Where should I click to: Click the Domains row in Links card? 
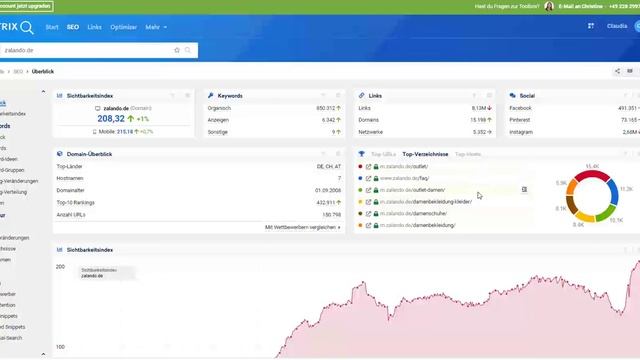point(425,120)
